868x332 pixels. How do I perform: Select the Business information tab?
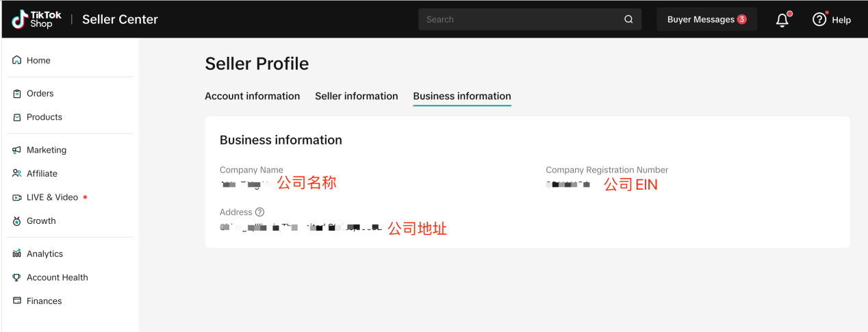[x=462, y=97]
